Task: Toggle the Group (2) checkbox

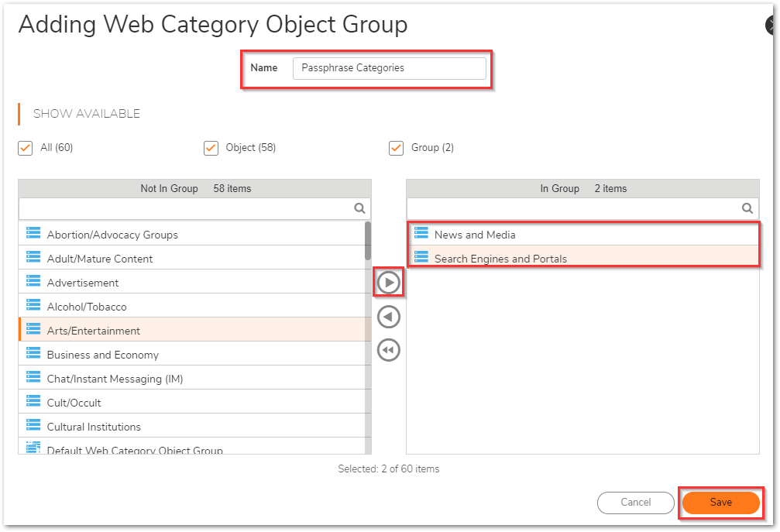Action: [x=396, y=148]
